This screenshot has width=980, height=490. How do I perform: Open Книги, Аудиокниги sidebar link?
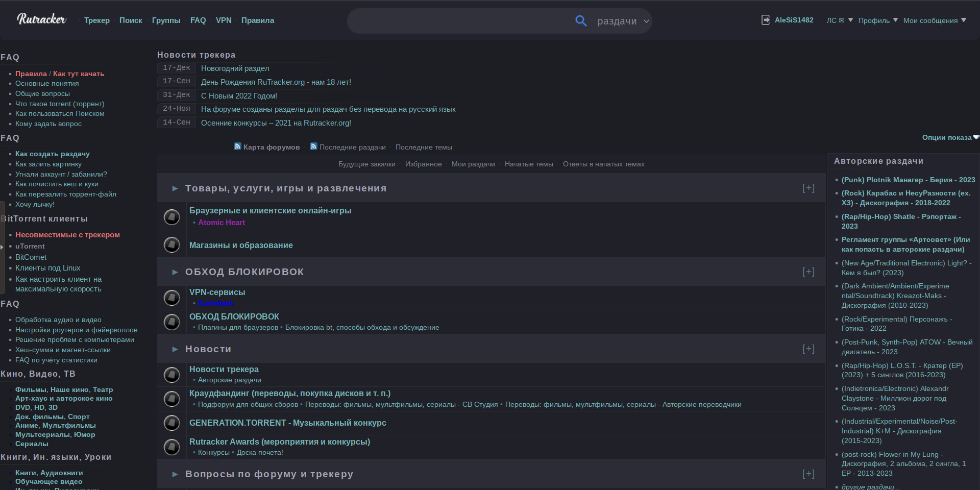pyautogui.click(x=49, y=473)
